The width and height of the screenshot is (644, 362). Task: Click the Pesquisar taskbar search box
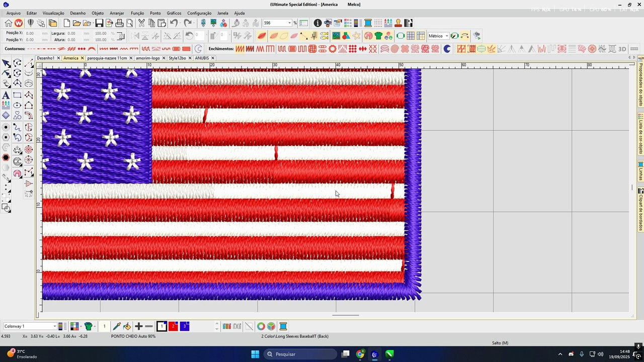click(x=300, y=354)
